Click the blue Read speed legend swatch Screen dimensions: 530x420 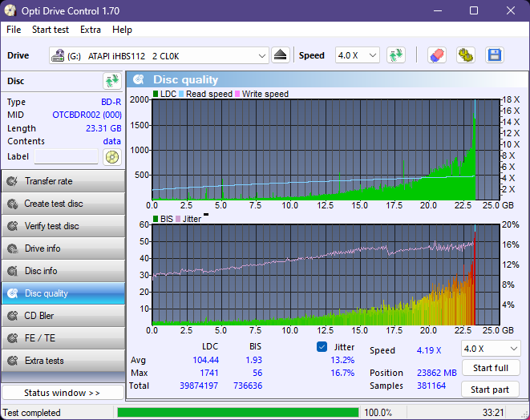coord(181,94)
